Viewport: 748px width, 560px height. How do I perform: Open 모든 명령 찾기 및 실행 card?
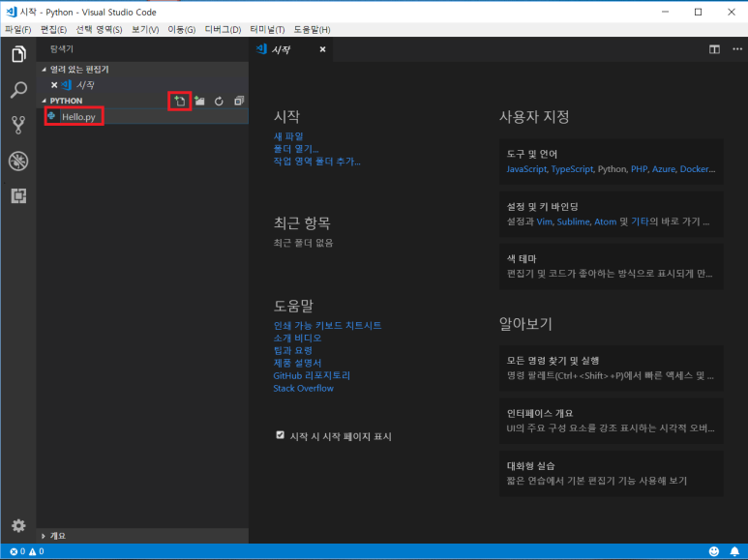pyautogui.click(x=612, y=368)
